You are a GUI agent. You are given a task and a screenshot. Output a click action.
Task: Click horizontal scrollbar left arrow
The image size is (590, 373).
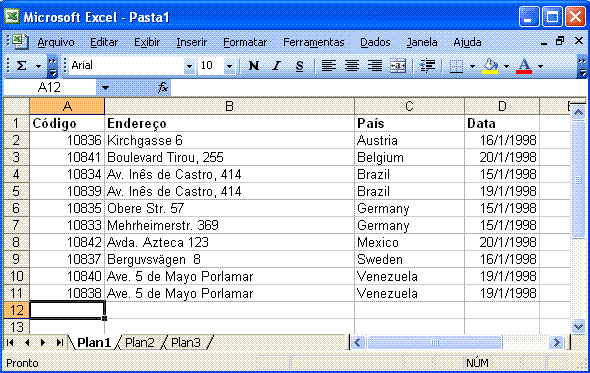[x=357, y=343]
